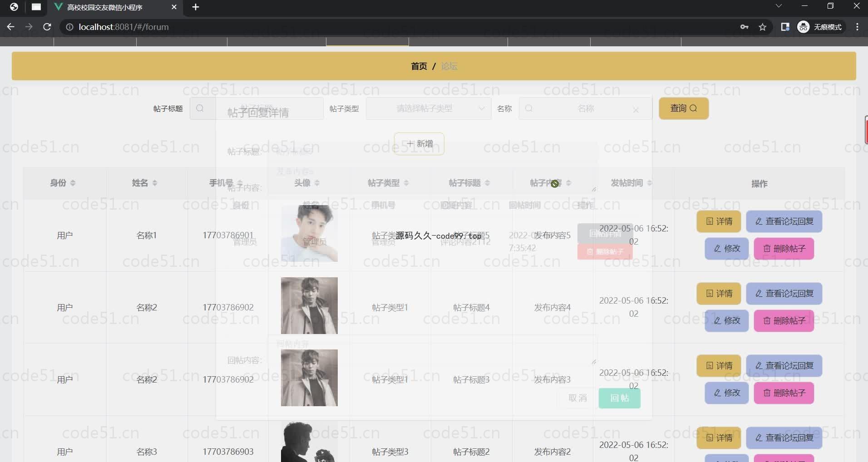Click the 新增 add button
This screenshot has height=462, width=868.
419,144
